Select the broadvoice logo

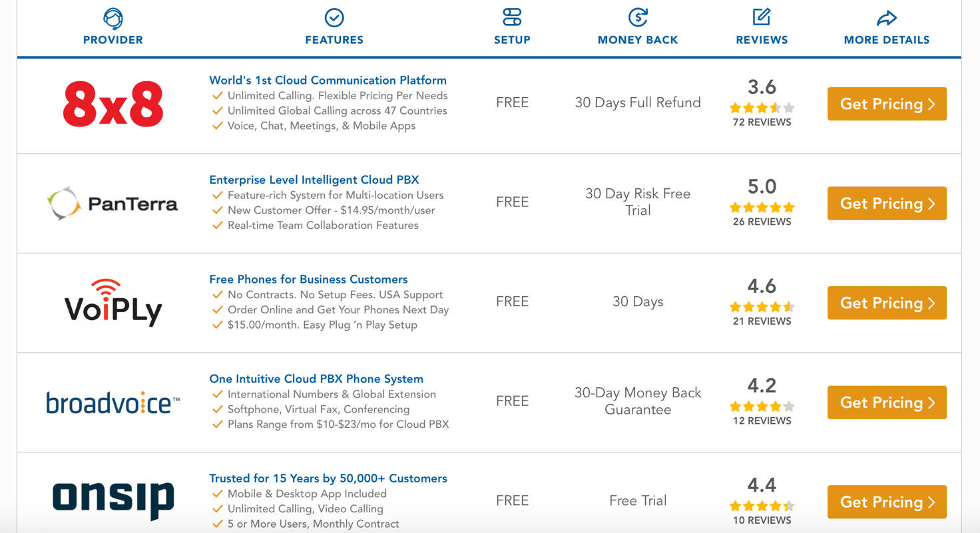113,403
